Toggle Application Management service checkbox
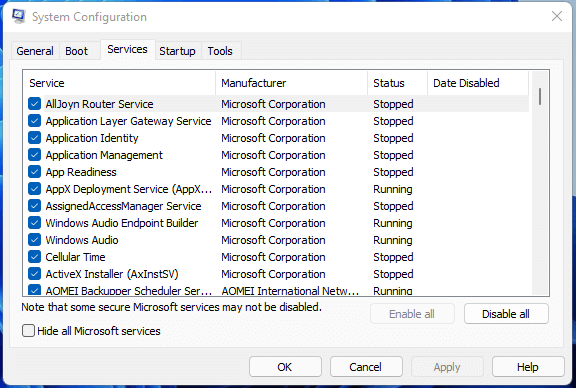 pyautogui.click(x=35, y=155)
